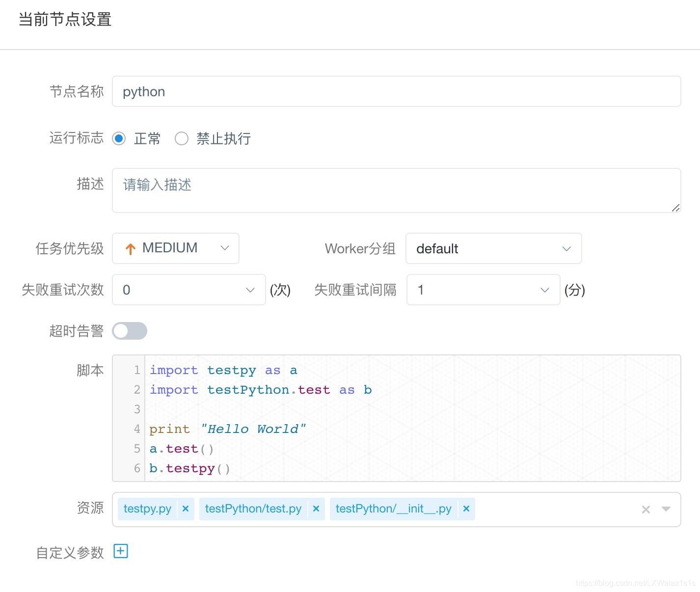Select the 禁止执行 radio button
The height and width of the screenshot is (592, 700).
coord(182,138)
